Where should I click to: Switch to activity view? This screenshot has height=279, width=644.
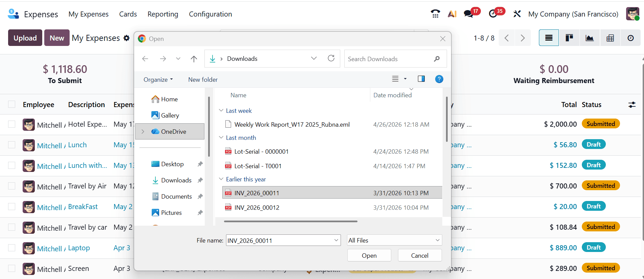click(x=630, y=38)
